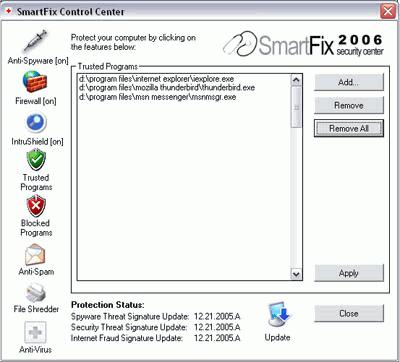This screenshot has height=362, width=400.
Task: Select the thunderbird.exe list entry
Action: click(167, 88)
